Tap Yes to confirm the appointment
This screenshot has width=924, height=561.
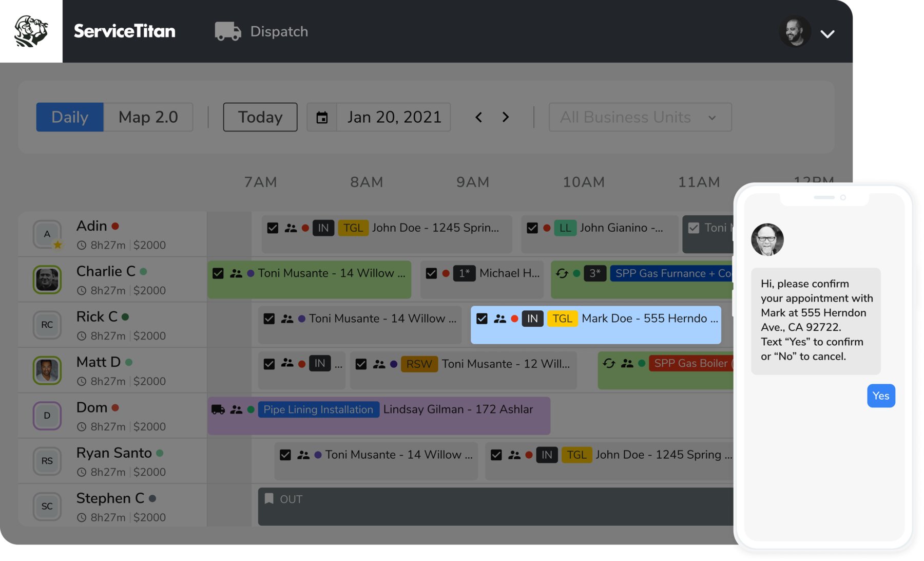880,396
